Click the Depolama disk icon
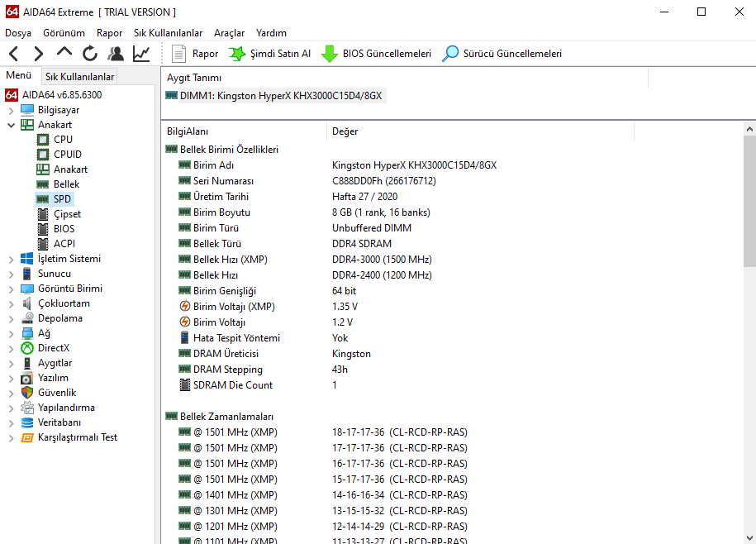The width and height of the screenshot is (756, 544). point(27,318)
